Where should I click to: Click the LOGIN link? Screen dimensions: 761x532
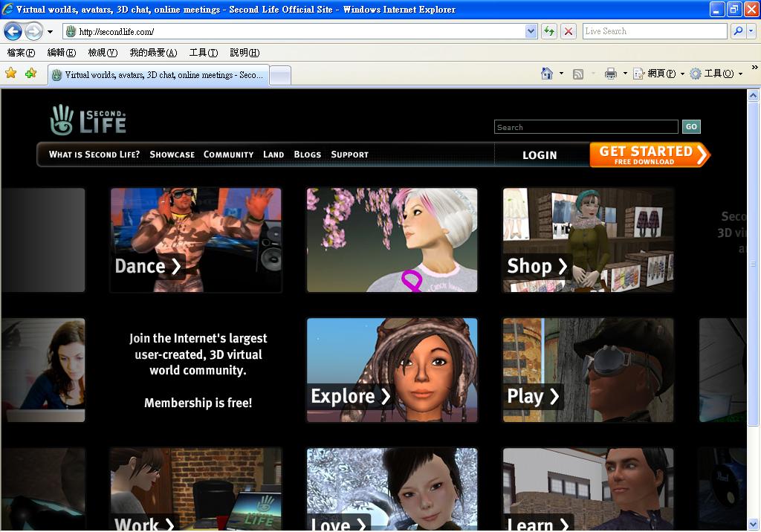point(539,155)
